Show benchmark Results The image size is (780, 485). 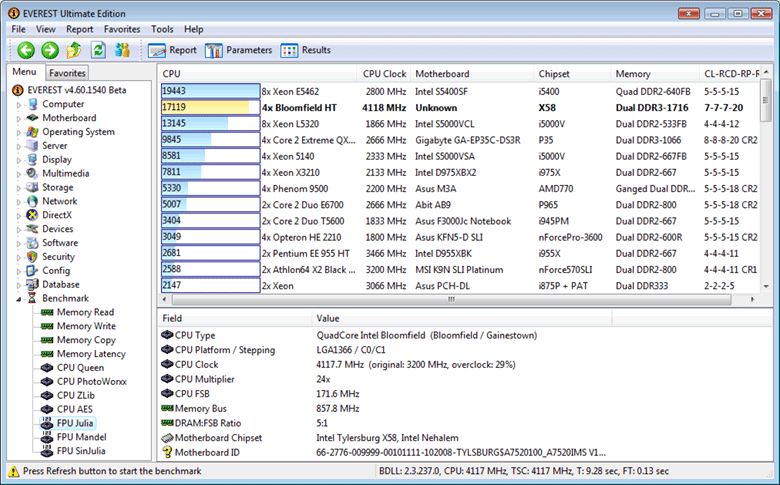305,50
